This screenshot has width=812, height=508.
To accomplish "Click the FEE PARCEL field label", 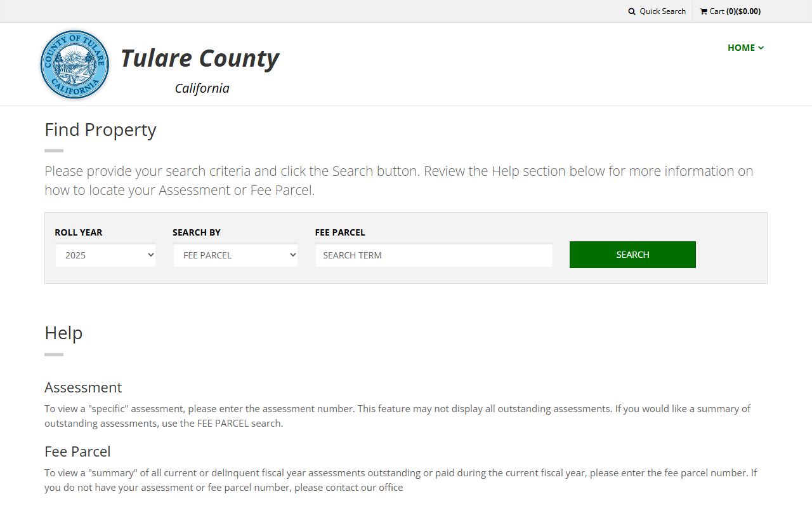I will [x=340, y=232].
